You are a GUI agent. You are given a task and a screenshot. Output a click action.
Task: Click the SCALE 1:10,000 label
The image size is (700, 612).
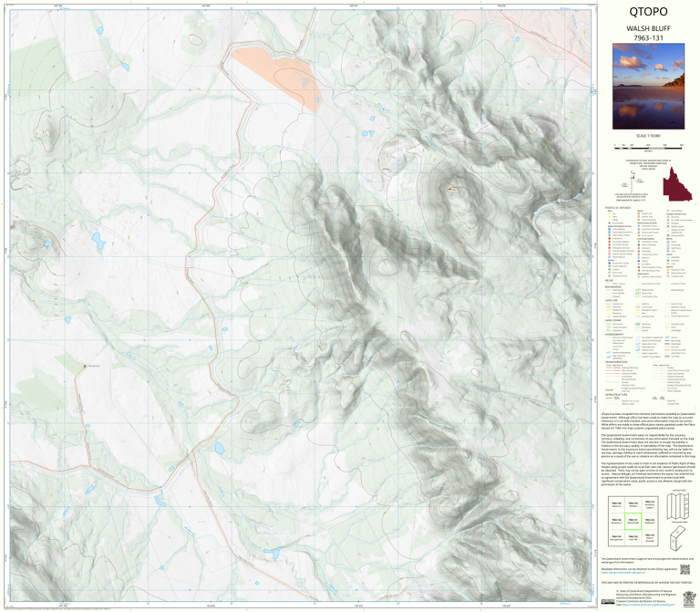[x=648, y=136]
